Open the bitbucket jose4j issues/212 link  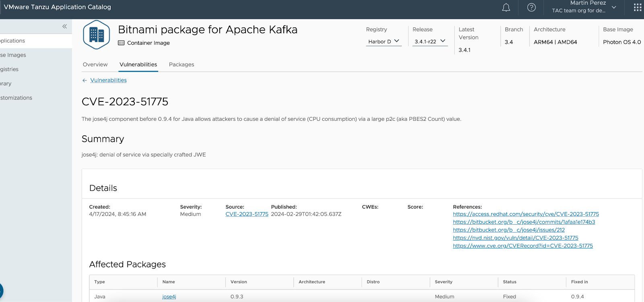pyautogui.click(x=509, y=230)
